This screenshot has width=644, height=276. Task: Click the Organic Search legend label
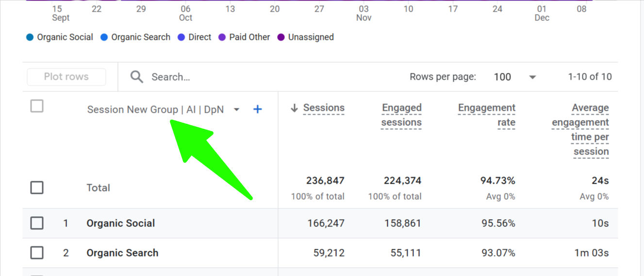coord(141,37)
